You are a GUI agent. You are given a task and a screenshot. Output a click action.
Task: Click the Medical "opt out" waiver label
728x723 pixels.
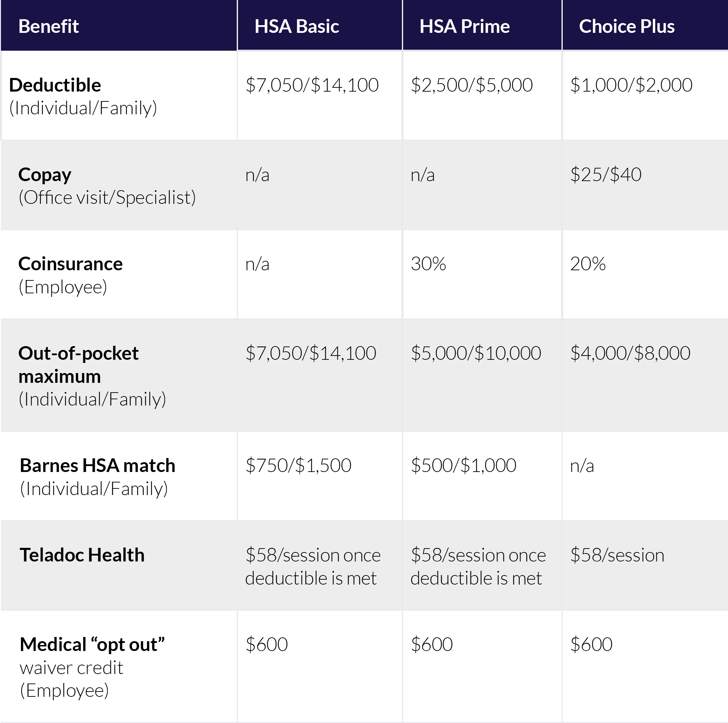point(92,645)
